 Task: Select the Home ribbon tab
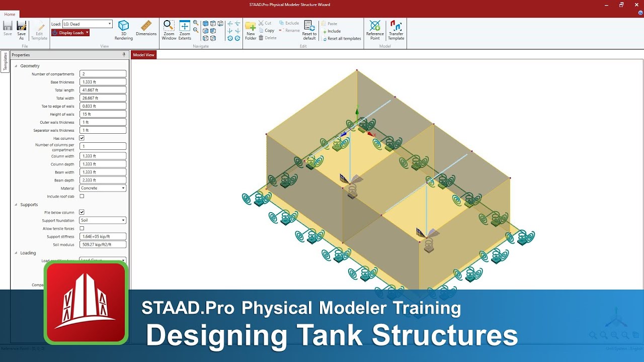click(10, 14)
